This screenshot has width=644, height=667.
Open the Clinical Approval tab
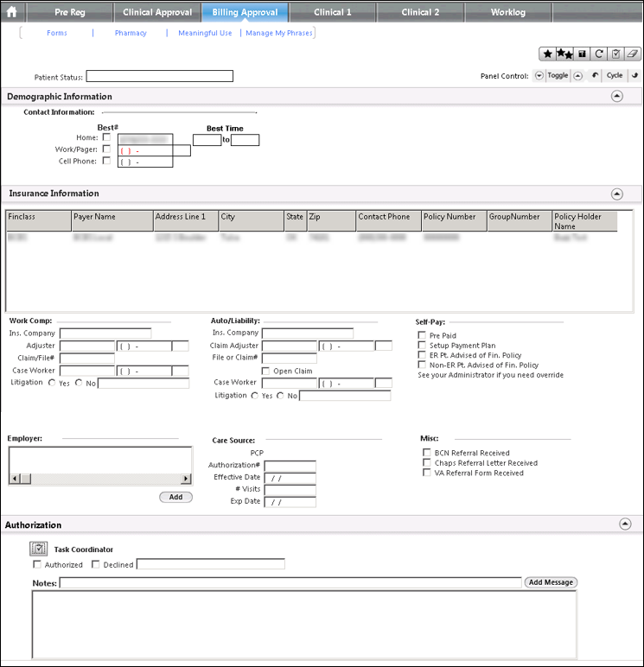point(157,12)
